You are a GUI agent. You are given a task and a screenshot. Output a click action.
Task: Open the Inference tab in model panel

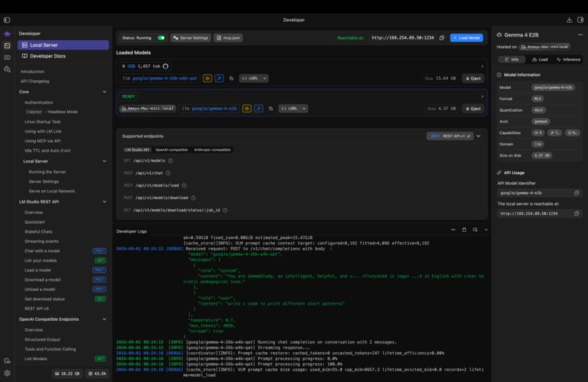click(x=568, y=60)
